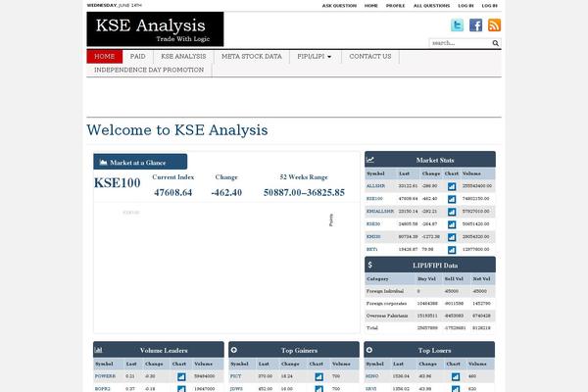Click change value -462.40 under Change
The width and height of the screenshot is (588, 392).
tap(226, 192)
